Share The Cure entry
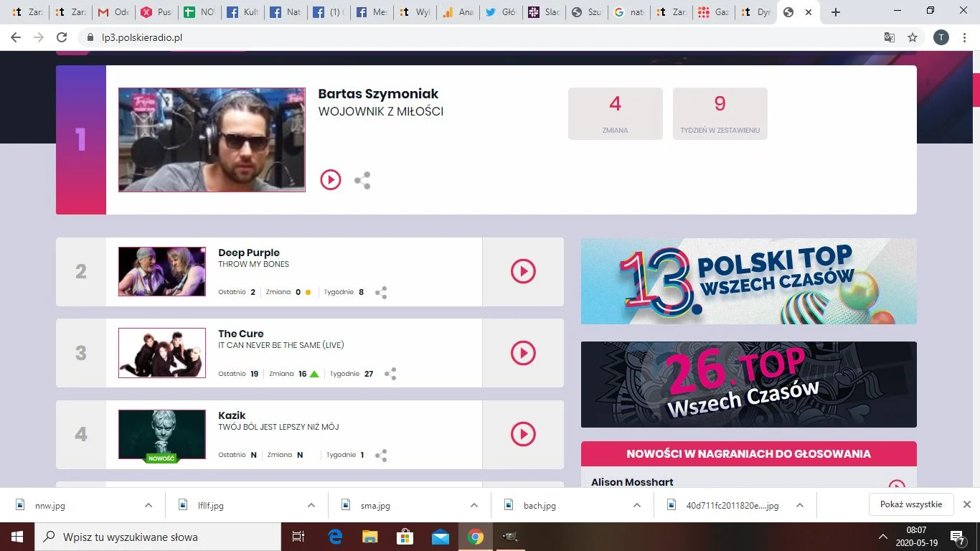 click(x=390, y=374)
